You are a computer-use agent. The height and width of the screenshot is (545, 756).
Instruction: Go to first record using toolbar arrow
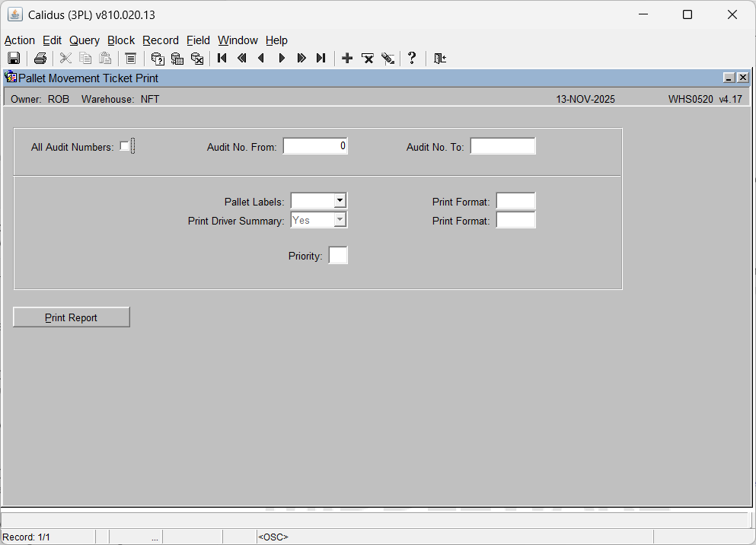coord(222,59)
